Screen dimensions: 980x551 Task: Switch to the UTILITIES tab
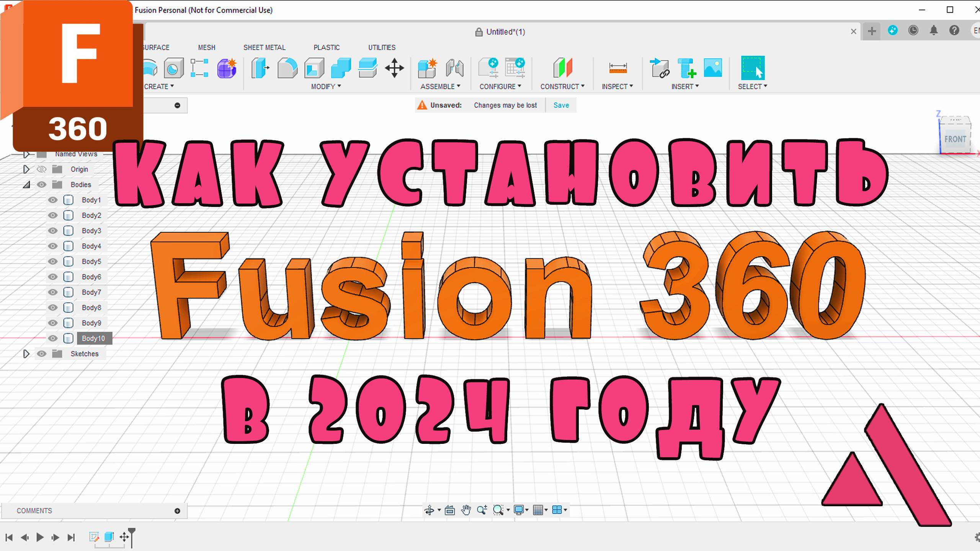(382, 47)
